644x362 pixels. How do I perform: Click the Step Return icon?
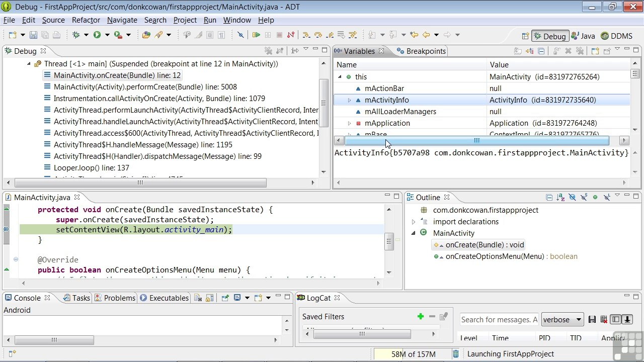[330, 35]
